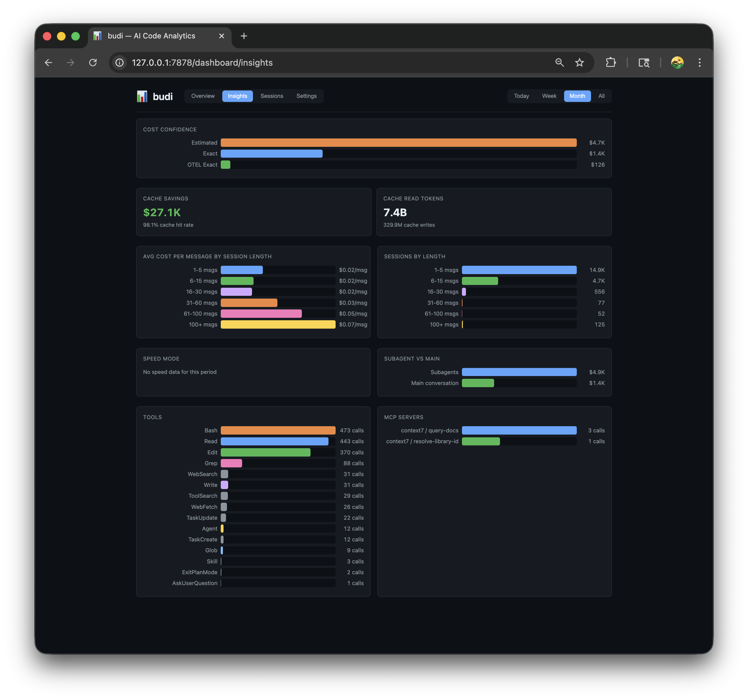Viewport: 748px width, 700px height.
Task: Click the budi bar chart logo
Action: coord(142,96)
